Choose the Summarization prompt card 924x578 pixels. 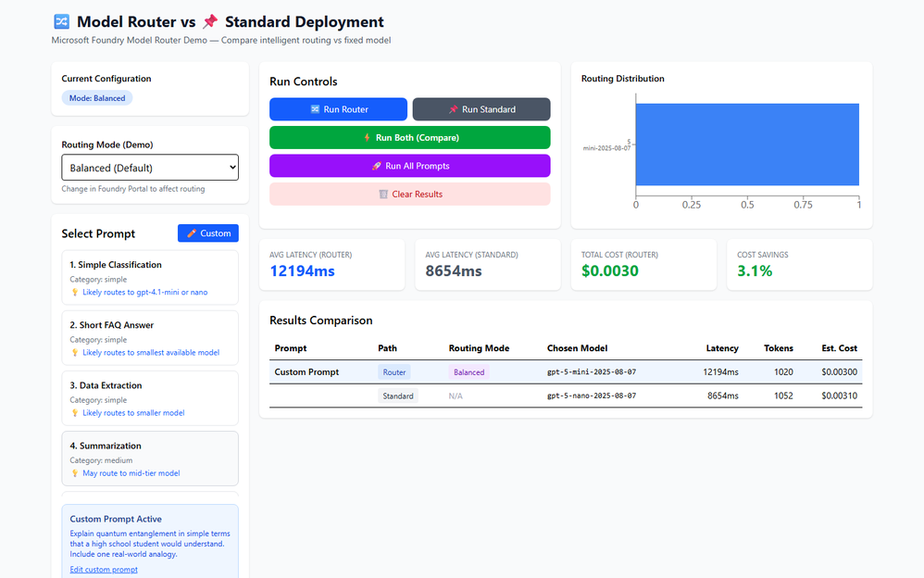[x=149, y=459]
